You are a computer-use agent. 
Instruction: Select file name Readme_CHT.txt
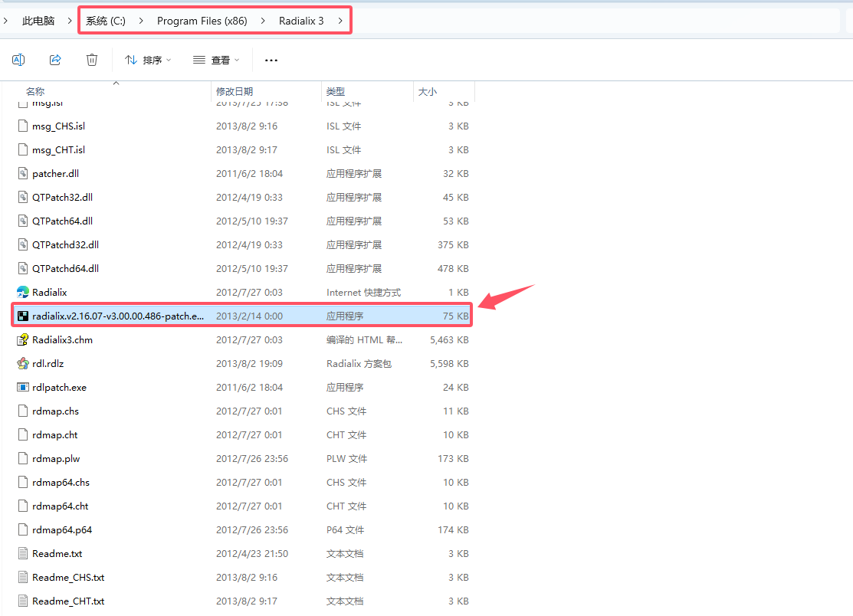pyautogui.click(x=68, y=601)
